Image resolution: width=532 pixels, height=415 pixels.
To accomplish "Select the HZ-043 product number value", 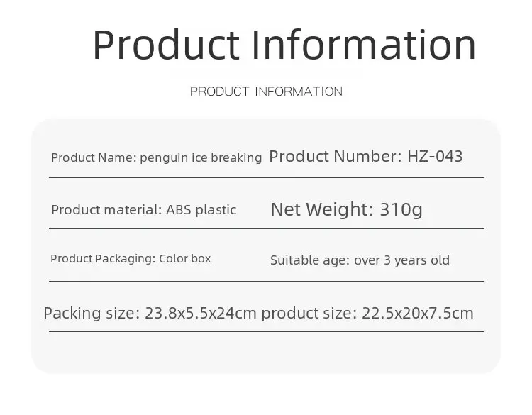I will (x=435, y=156).
